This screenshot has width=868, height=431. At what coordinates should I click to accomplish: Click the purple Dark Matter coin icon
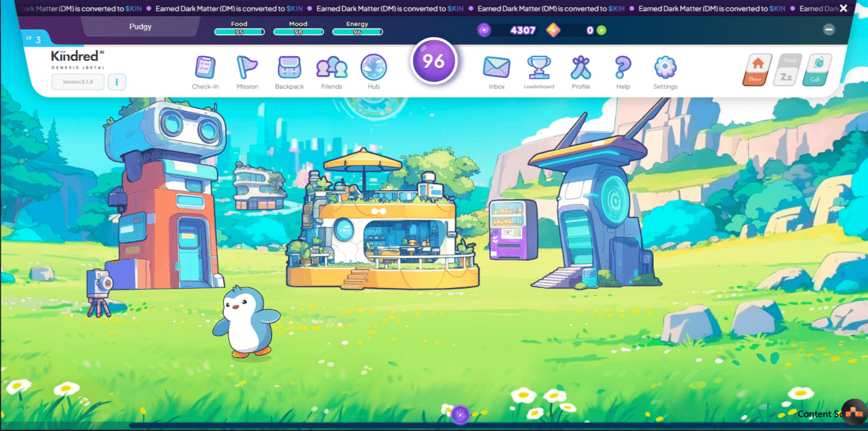(484, 30)
